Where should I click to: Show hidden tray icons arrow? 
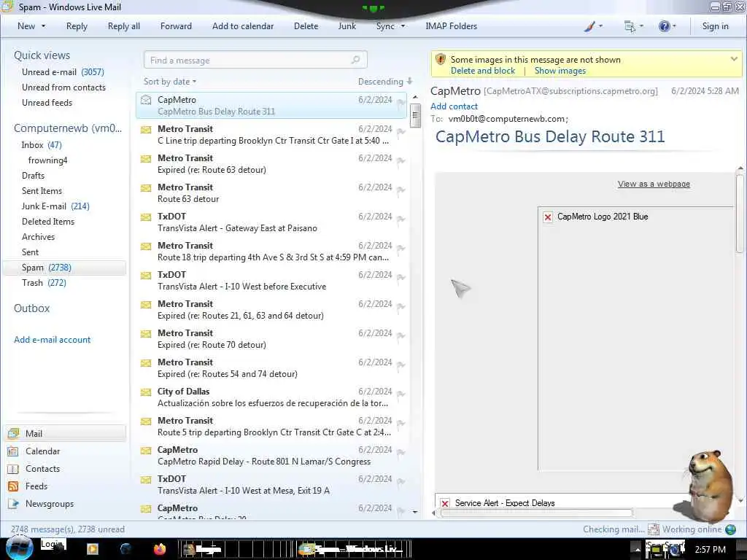pos(637,550)
